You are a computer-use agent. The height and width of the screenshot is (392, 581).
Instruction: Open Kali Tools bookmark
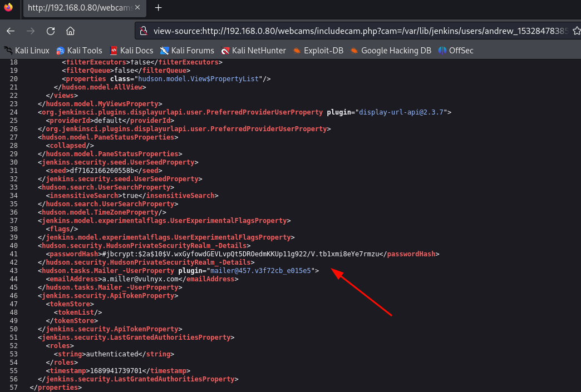point(79,51)
